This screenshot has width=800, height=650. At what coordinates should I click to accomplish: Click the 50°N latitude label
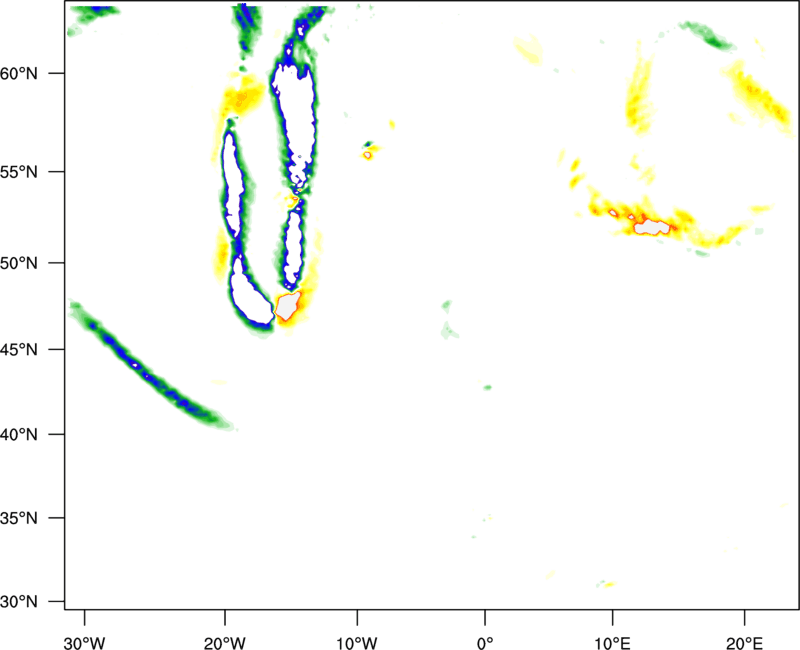point(19,263)
